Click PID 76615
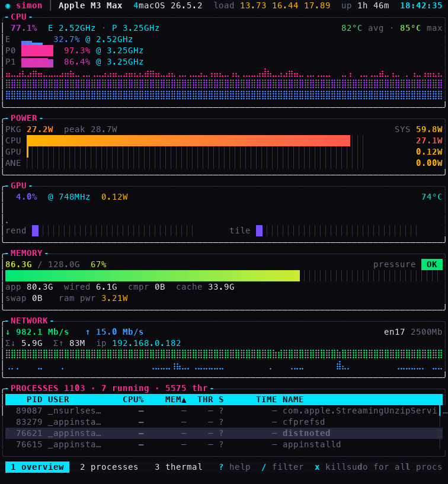The width and height of the screenshot is (448, 484). coord(29,444)
